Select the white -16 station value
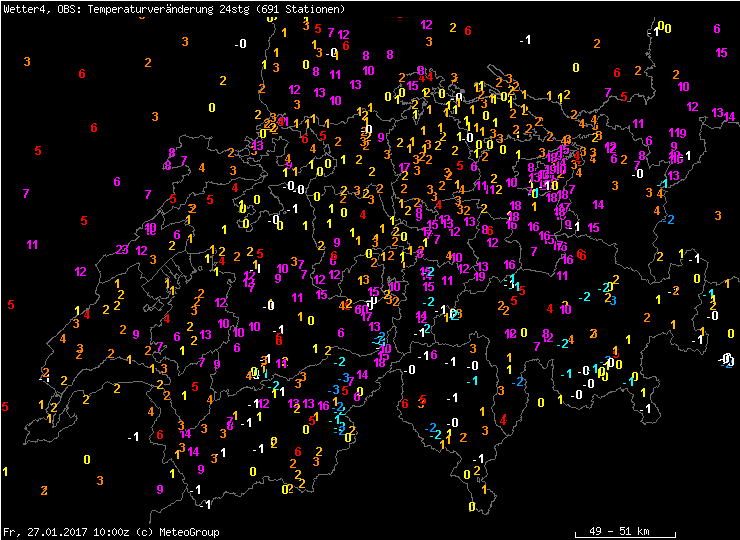740x540 pixels. 426,356
